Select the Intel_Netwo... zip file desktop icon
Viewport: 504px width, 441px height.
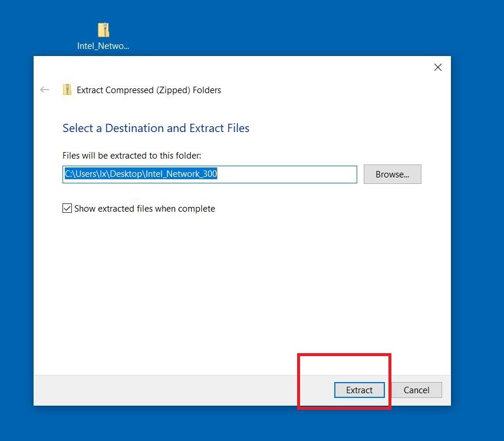pyautogui.click(x=104, y=30)
